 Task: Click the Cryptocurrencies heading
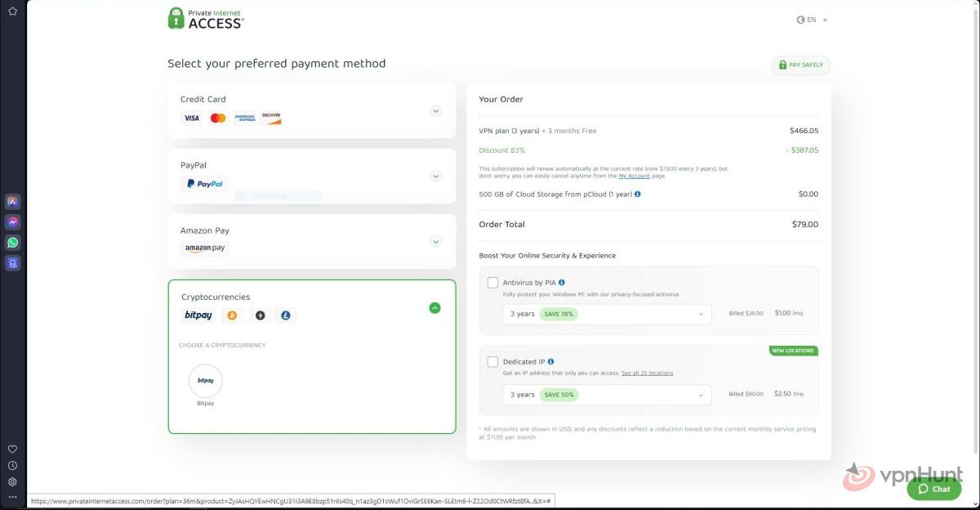[216, 297]
